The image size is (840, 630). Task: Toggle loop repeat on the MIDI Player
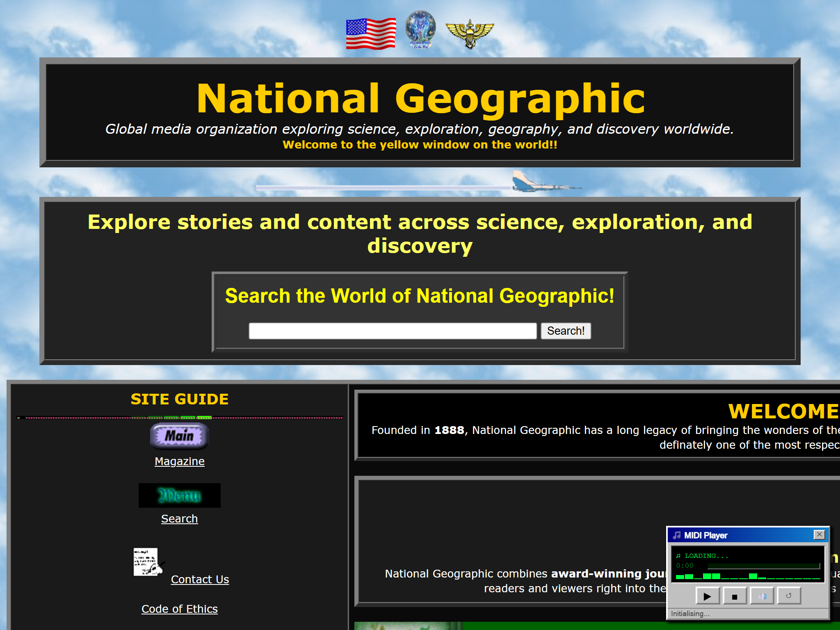pos(789,596)
